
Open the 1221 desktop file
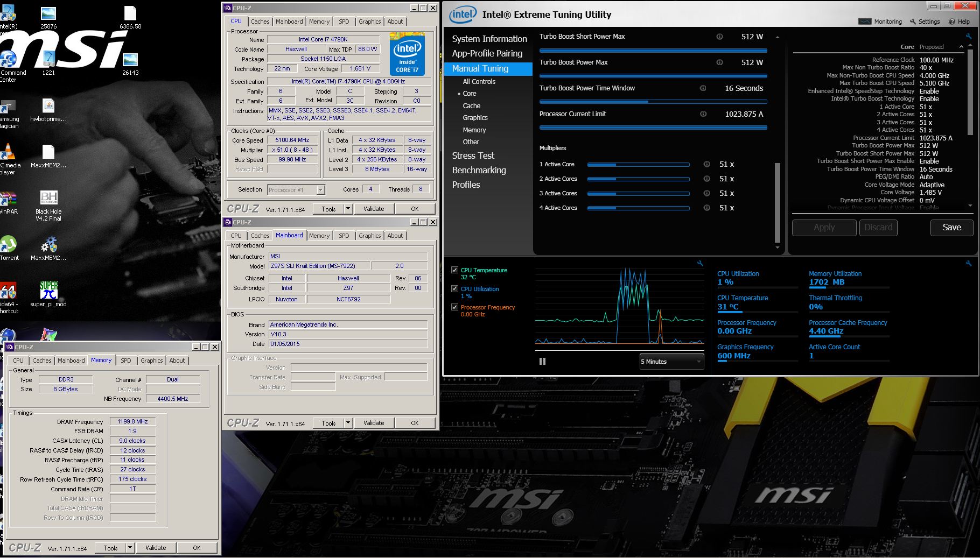[48, 63]
